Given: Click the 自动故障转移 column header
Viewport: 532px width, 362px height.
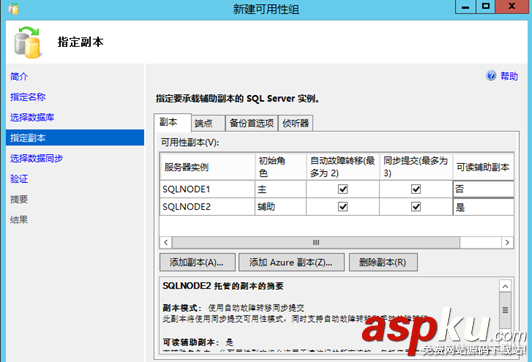Looking at the screenshot, I should tap(343, 167).
